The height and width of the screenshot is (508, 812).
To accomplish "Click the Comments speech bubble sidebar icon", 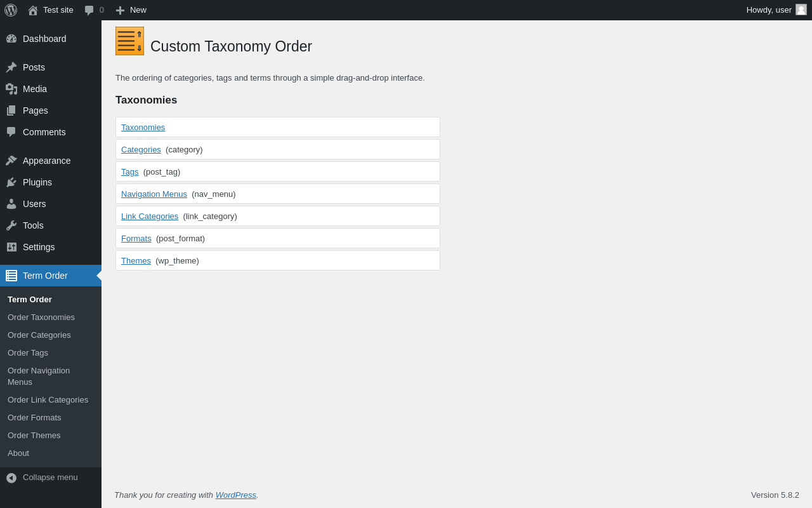I will pyautogui.click(x=11, y=132).
